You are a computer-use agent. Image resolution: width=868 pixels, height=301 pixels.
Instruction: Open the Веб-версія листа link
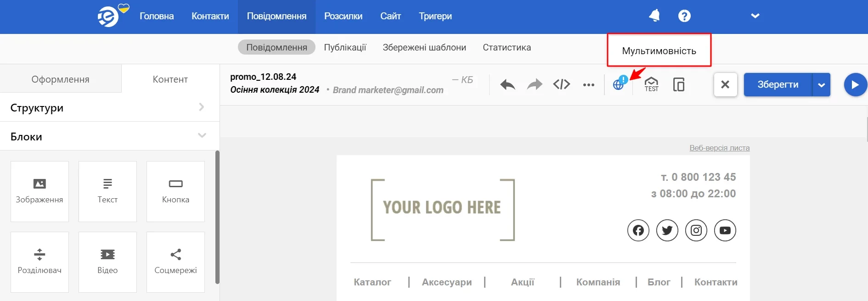click(x=719, y=148)
